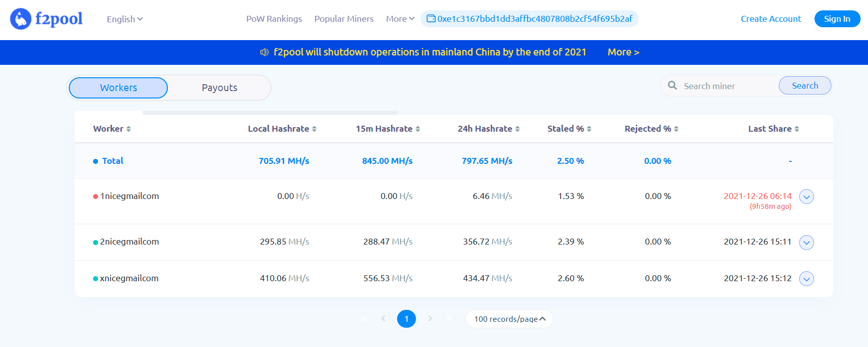The width and height of the screenshot is (868, 347).
Task: Expand details for 1nicegmailcom worker
Action: tap(806, 197)
